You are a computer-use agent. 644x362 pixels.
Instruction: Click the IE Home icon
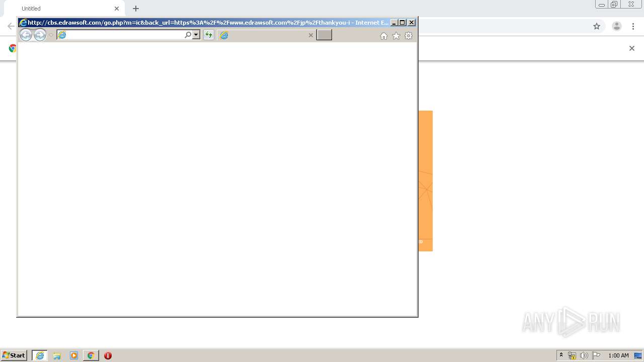tap(384, 36)
